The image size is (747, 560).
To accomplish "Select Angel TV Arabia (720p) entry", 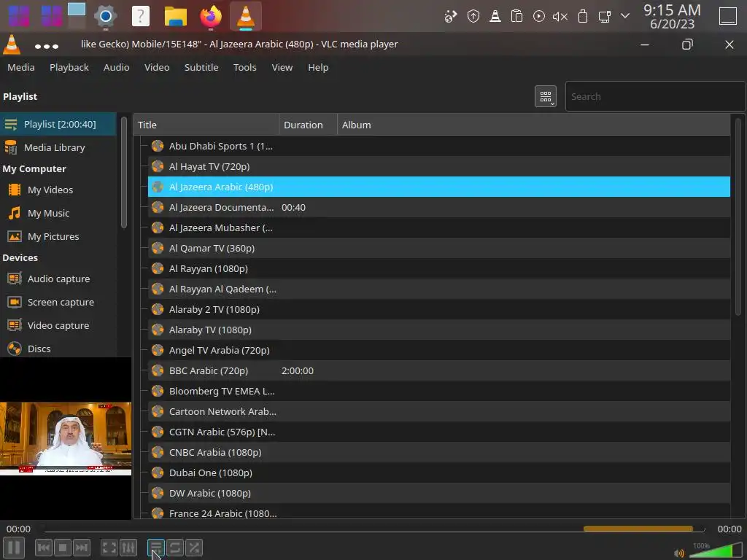I will [x=438, y=351].
